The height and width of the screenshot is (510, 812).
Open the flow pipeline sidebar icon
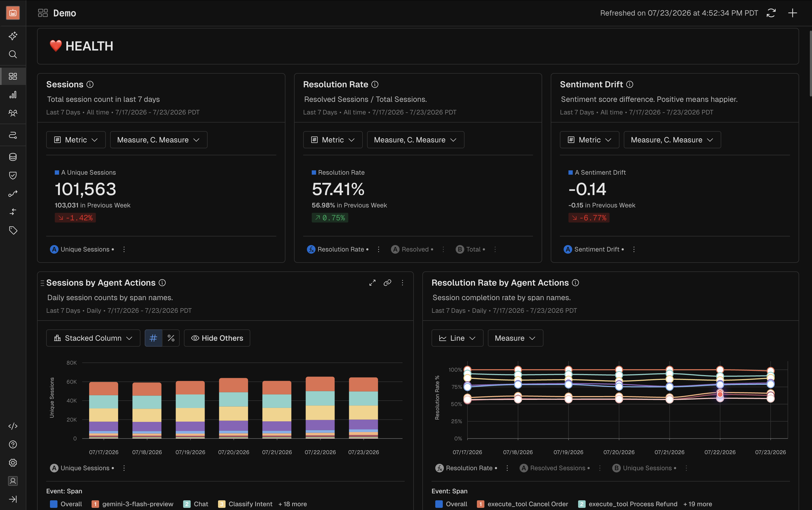(x=13, y=135)
